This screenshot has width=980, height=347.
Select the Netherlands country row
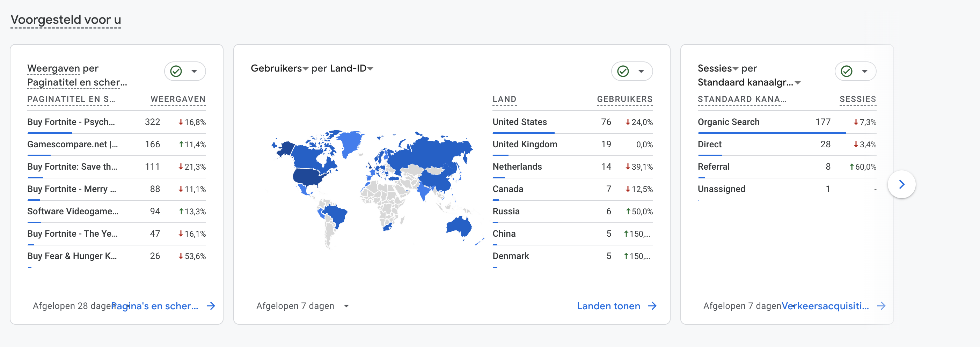click(572, 167)
